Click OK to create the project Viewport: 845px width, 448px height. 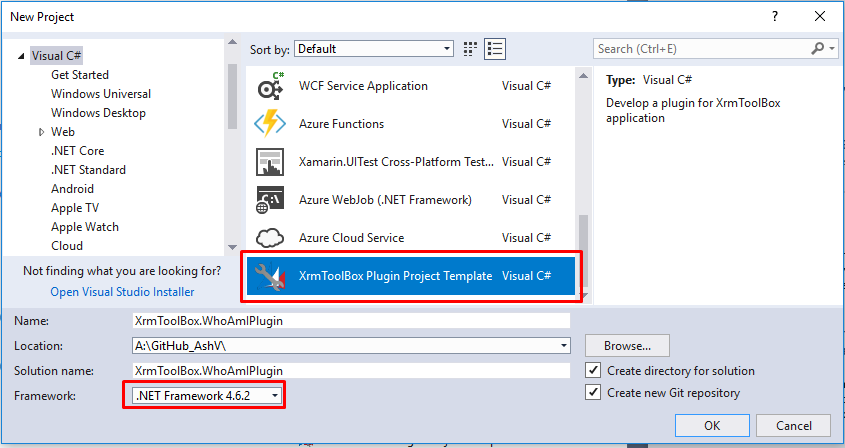pyautogui.click(x=712, y=425)
